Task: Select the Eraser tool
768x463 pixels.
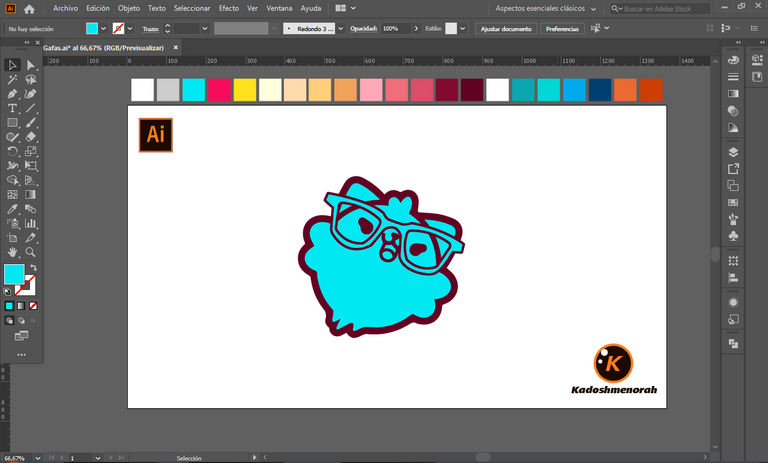Action: [30, 137]
